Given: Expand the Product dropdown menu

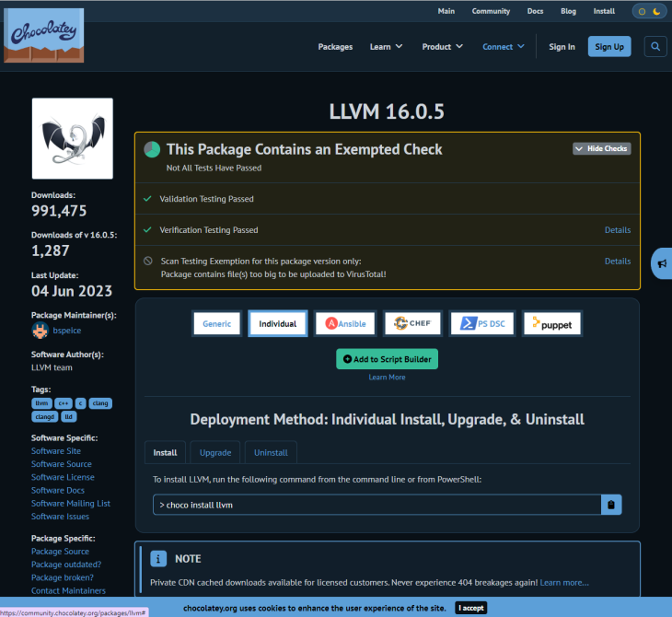Looking at the screenshot, I should tap(442, 46).
